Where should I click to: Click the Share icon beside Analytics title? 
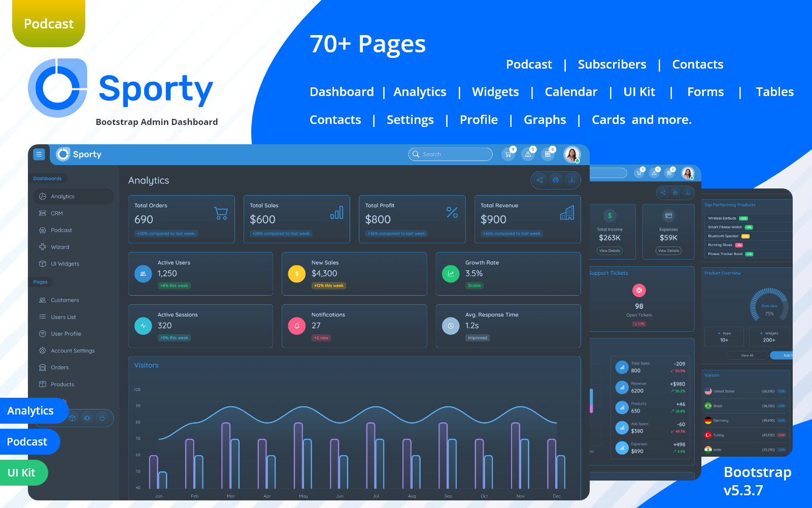(539, 180)
